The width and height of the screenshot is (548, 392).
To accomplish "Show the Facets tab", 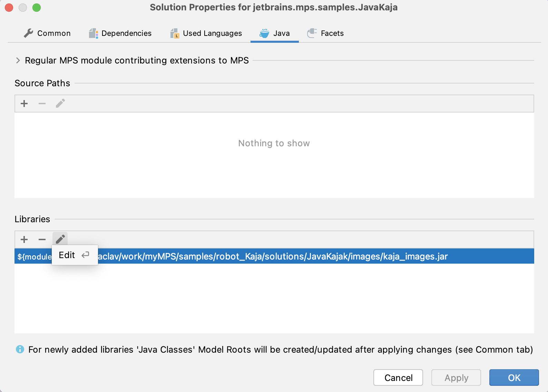I will point(325,33).
